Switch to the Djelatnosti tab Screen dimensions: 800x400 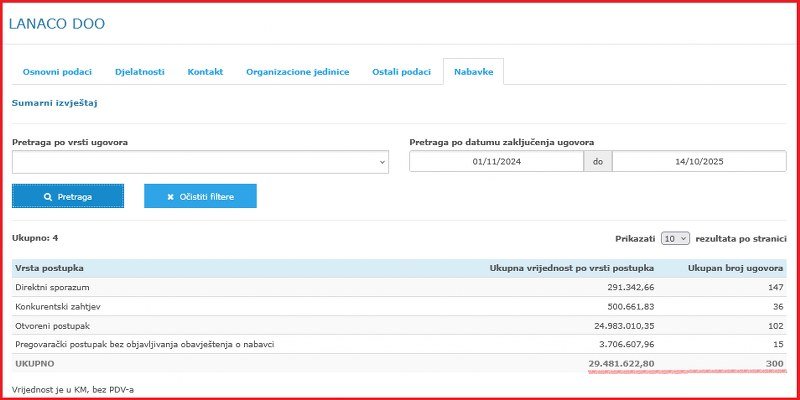(x=140, y=73)
